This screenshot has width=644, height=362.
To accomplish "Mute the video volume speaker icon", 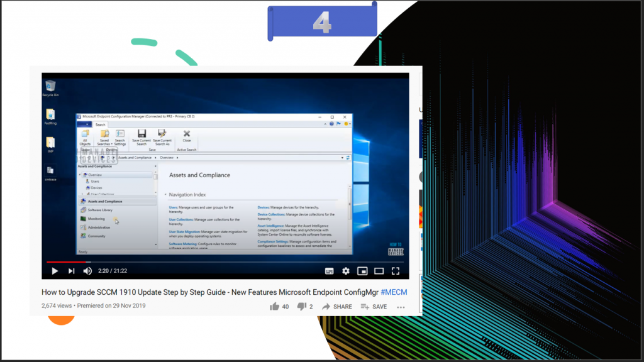I will pyautogui.click(x=87, y=271).
